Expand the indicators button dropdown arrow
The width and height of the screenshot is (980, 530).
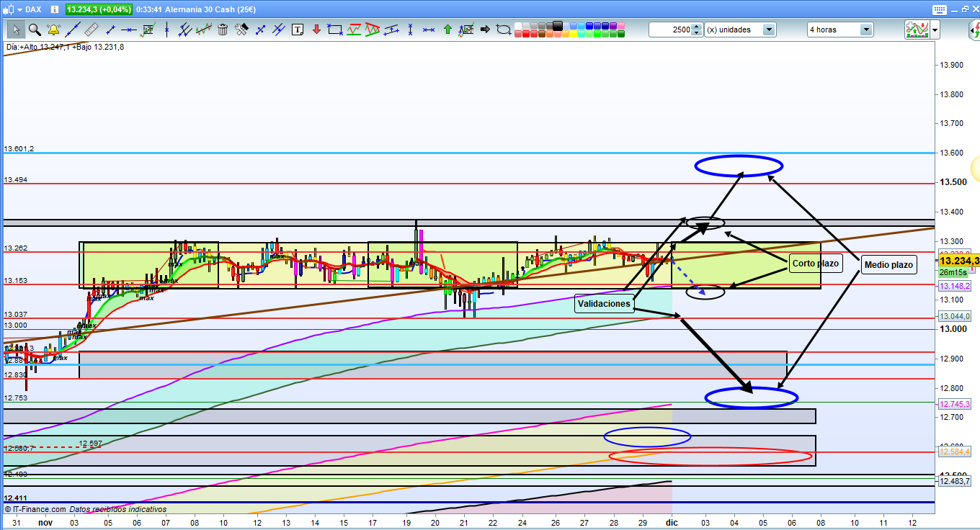pyautogui.click(x=935, y=30)
